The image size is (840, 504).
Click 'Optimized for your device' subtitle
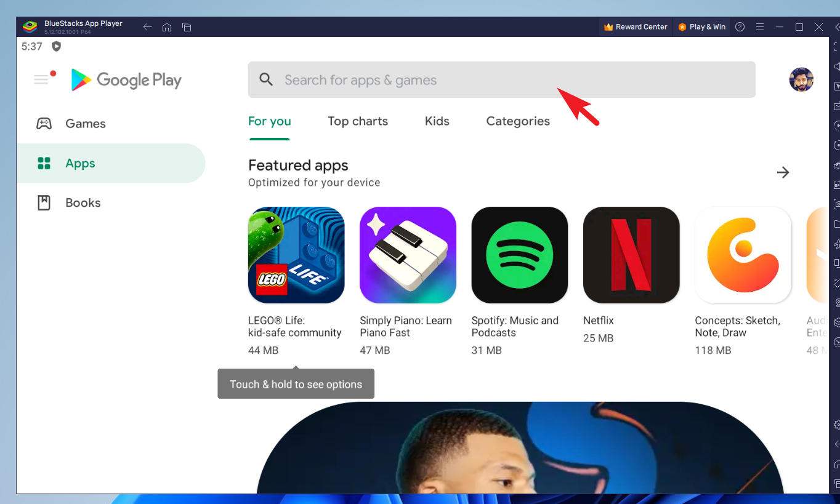coord(314,183)
